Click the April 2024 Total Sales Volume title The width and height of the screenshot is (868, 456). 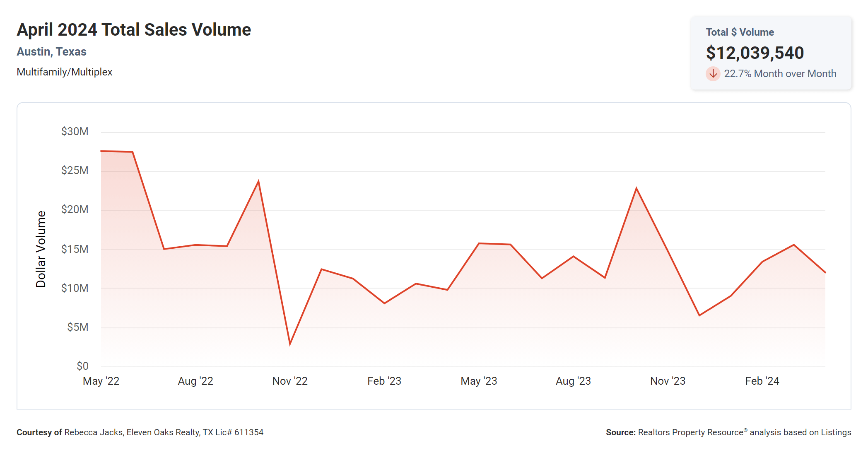tap(134, 30)
